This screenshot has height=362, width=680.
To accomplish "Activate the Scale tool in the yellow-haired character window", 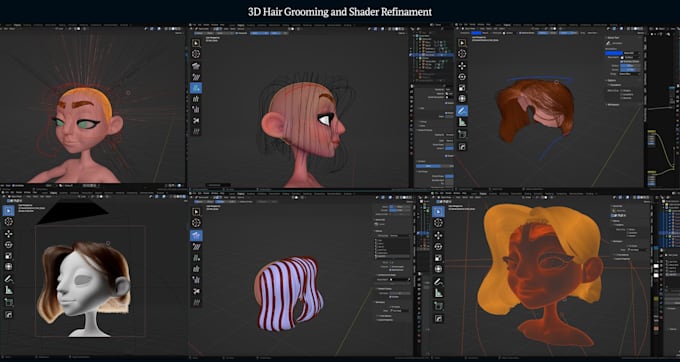I will click(438, 258).
